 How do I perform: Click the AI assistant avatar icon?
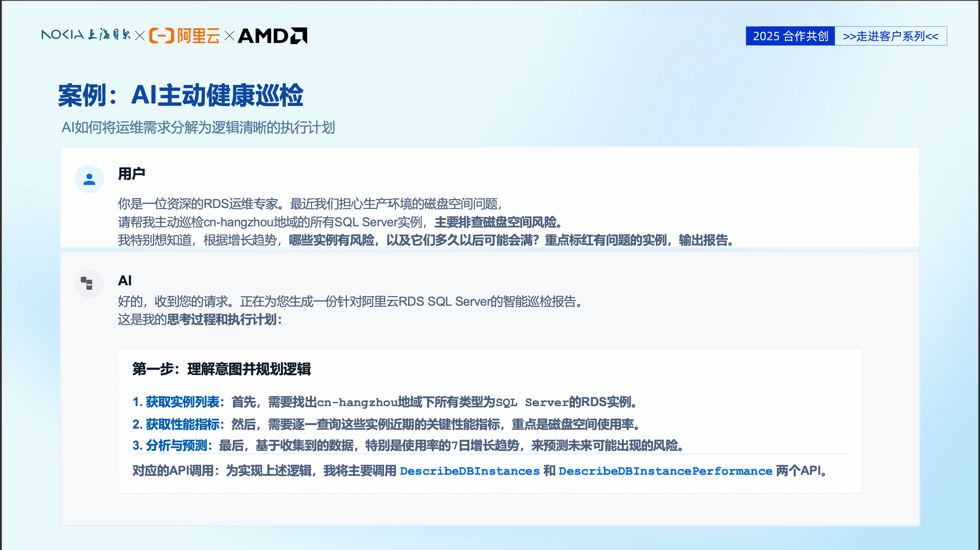[89, 284]
